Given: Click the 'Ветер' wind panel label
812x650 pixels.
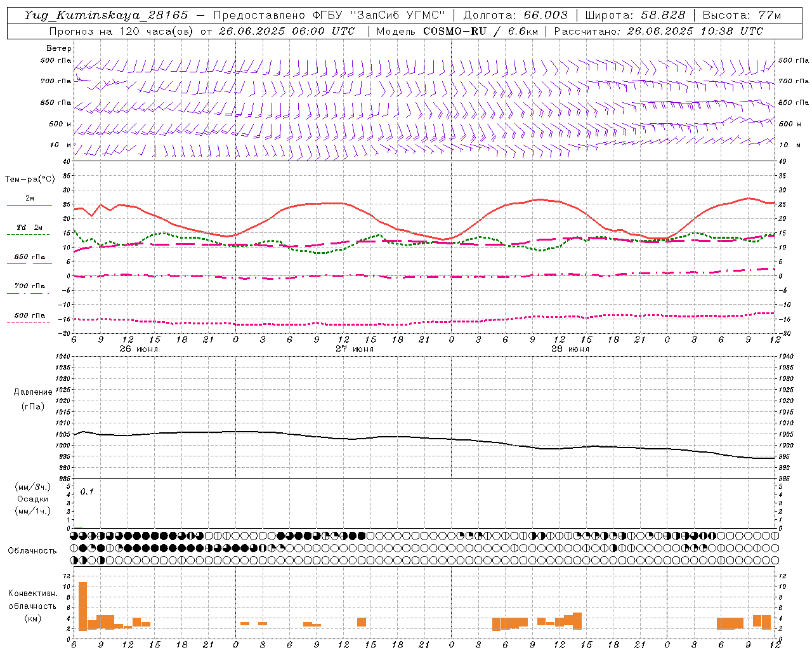Looking at the screenshot, I should 59,48.
